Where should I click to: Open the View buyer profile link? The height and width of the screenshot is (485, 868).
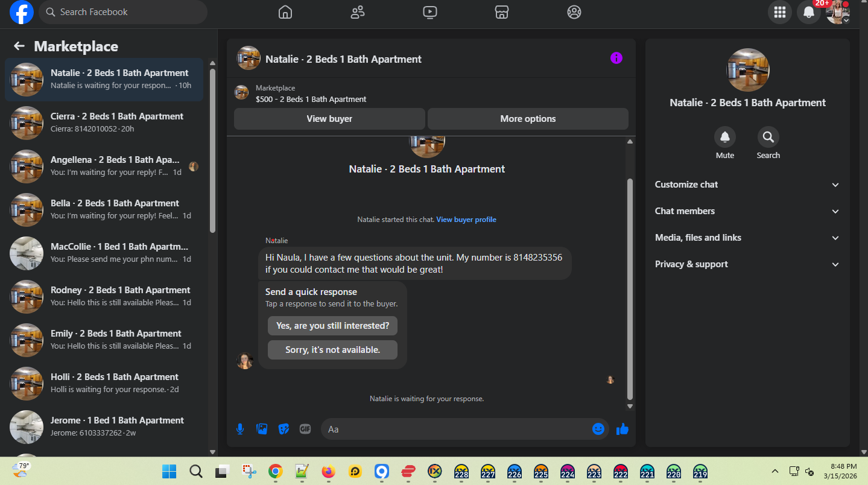tap(466, 220)
